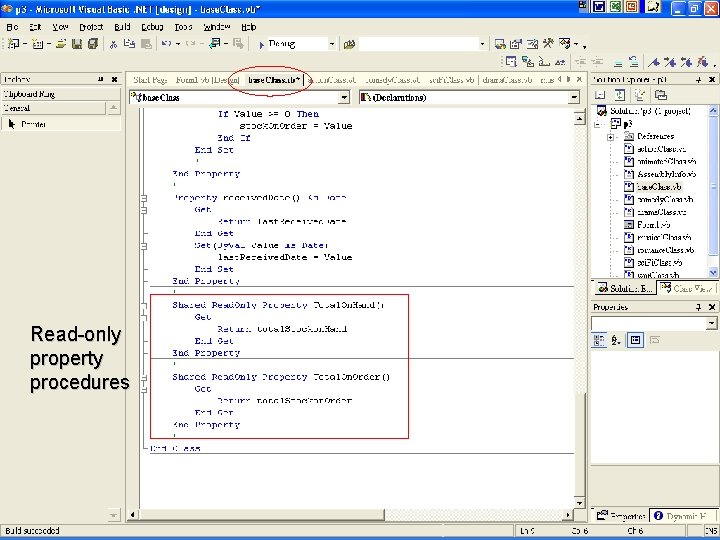The width and height of the screenshot is (720, 540).
Task: Switch to the Form1.vb [Design] tab
Action: (207, 80)
